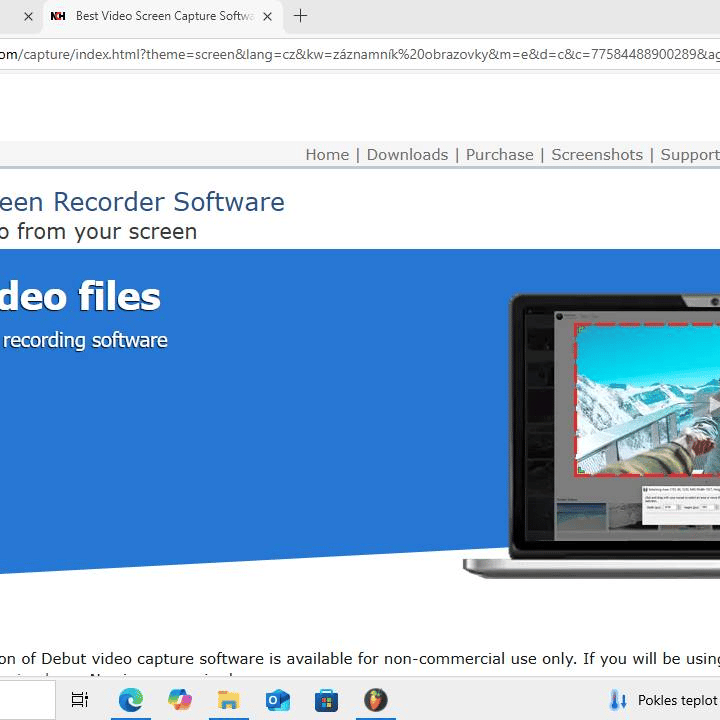The height and width of the screenshot is (720, 720).
Task: Go to the Home page link
Action: pyautogui.click(x=327, y=155)
